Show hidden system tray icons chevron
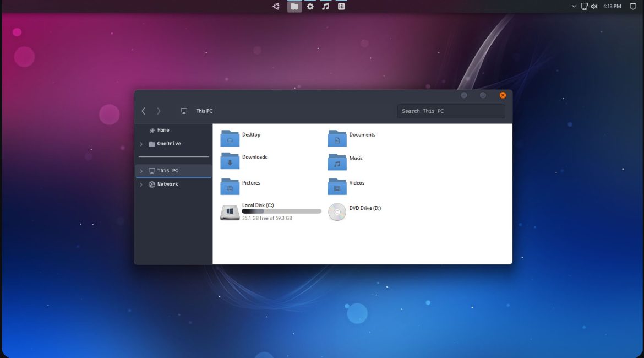The height and width of the screenshot is (358, 644). [574, 7]
